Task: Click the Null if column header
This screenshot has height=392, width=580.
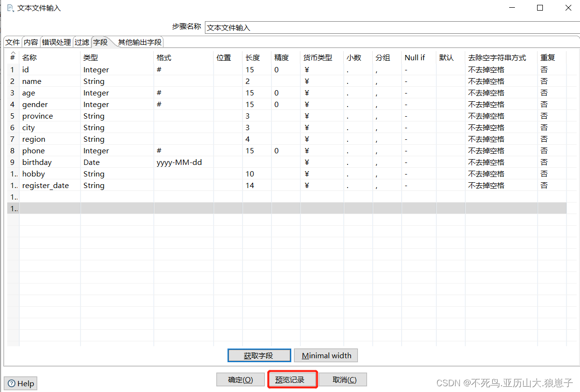Action: [x=419, y=57]
